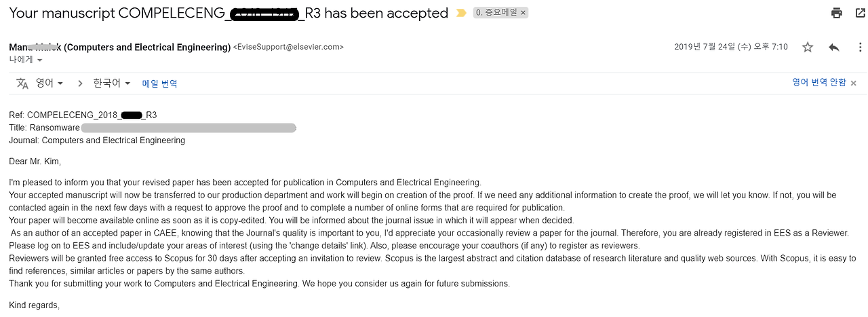Click the EviseSupport@elsevier.com address
868x317 pixels.
click(288, 48)
